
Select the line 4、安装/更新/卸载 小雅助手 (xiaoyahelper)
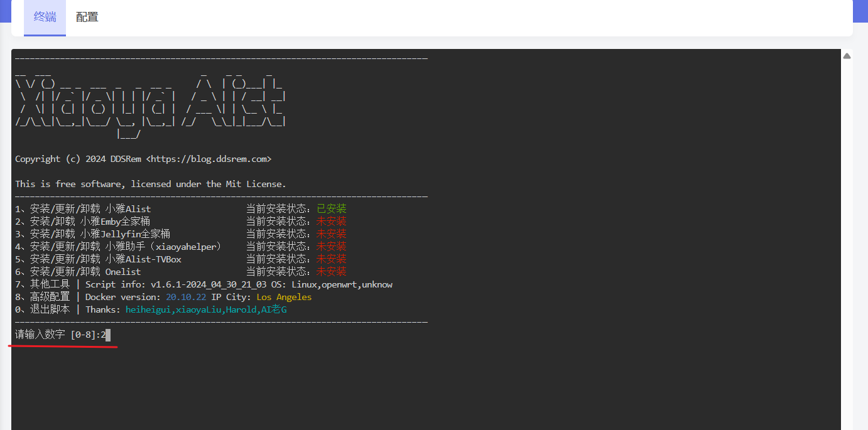point(118,247)
